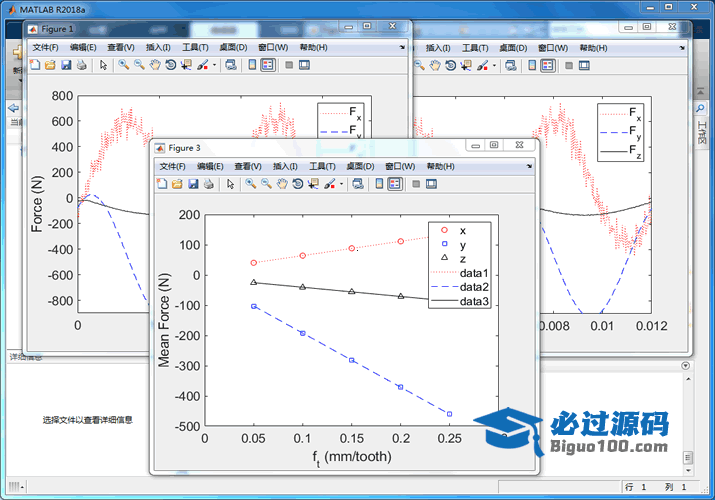Click Show Plot Tools icon in Figure 3
The height and width of the screenshot is (500, 715).
431,184
